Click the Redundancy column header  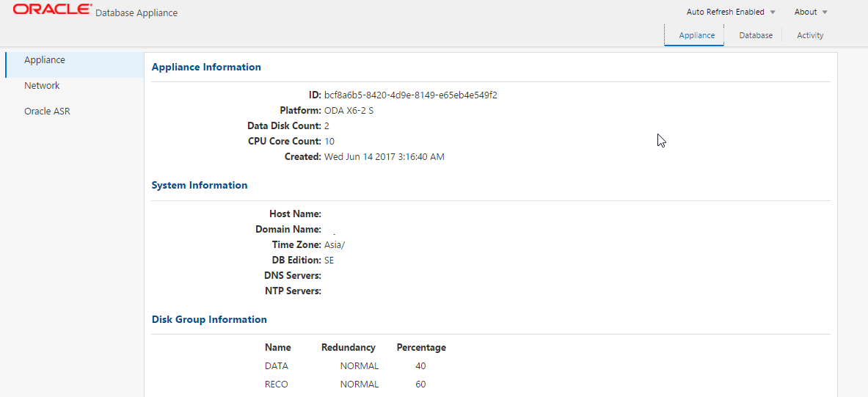349,348
